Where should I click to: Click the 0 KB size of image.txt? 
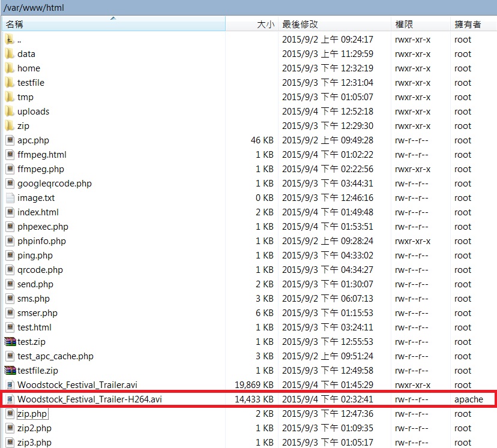[264, 198]
